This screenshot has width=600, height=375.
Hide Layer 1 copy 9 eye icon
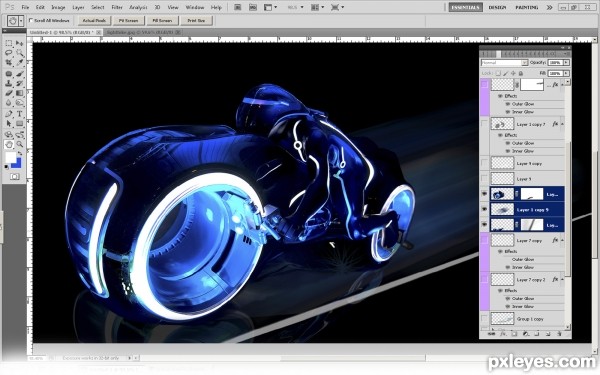click(x=484, y=210)
